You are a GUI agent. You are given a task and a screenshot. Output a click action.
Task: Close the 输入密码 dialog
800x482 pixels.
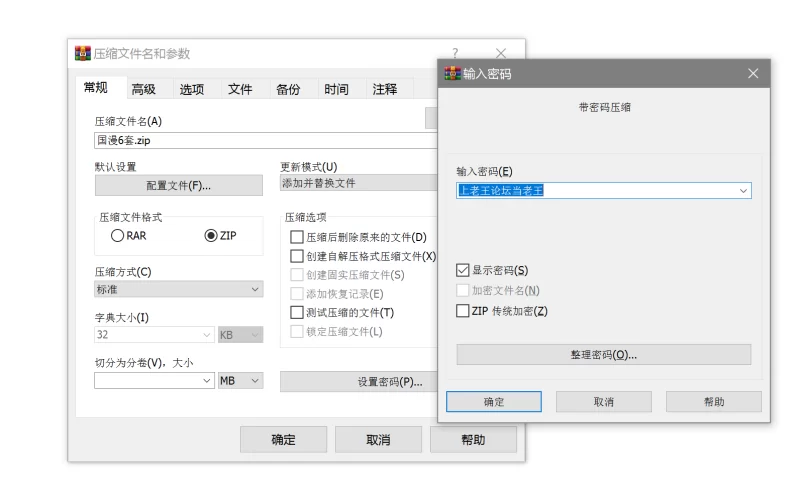tap(753, 73)
